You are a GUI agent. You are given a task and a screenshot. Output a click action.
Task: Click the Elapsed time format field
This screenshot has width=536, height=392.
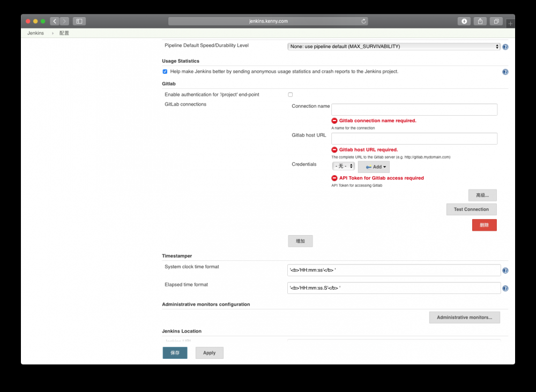click(394, 288)
